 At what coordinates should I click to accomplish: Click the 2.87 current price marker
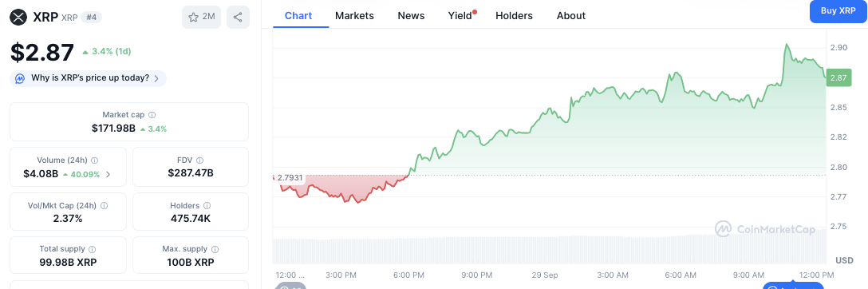point(838,78)
